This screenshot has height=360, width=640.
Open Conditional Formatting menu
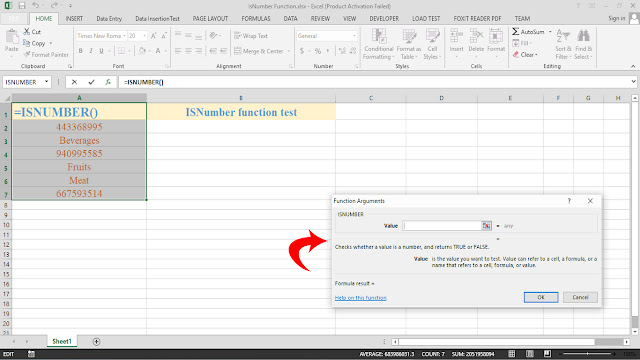379,44
